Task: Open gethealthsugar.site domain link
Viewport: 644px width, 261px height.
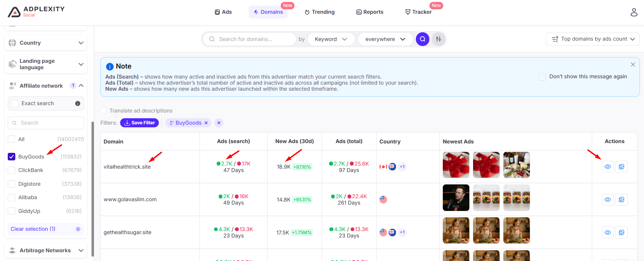Action: tap(128, 232)
